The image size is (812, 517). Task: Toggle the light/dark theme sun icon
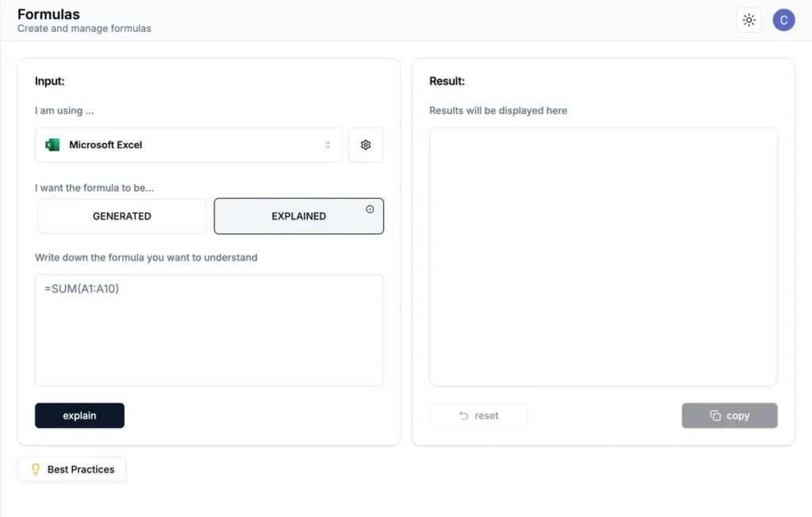pyautogui.click(x=749, y=21)
